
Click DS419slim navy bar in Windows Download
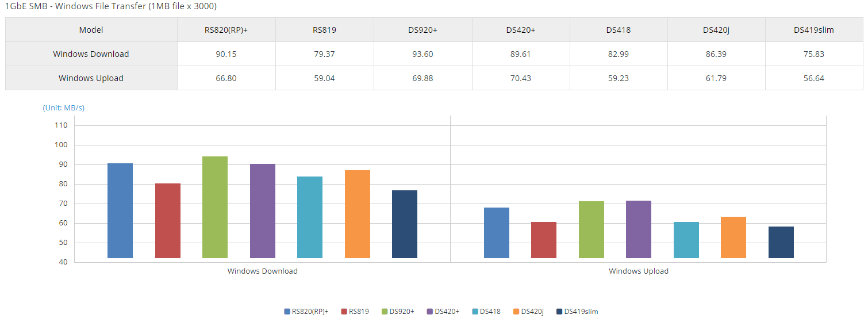405,224
